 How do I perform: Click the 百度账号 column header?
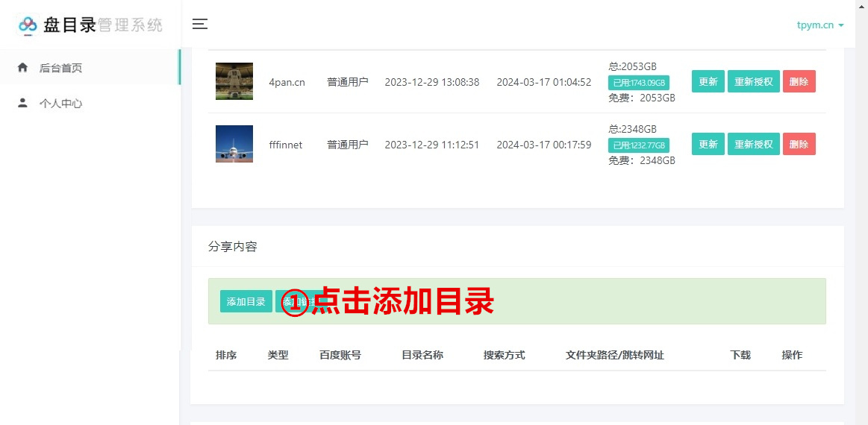(x=340, y=355)
